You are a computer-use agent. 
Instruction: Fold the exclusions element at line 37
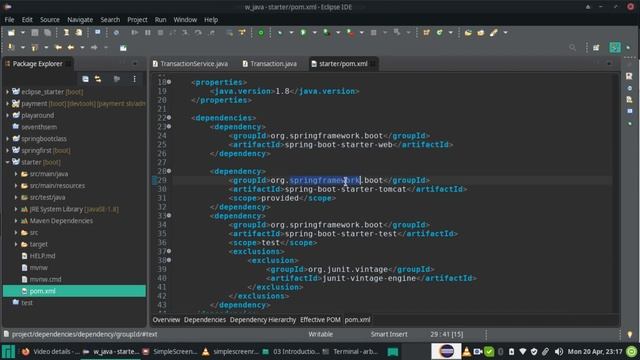(x=169, y=251)
